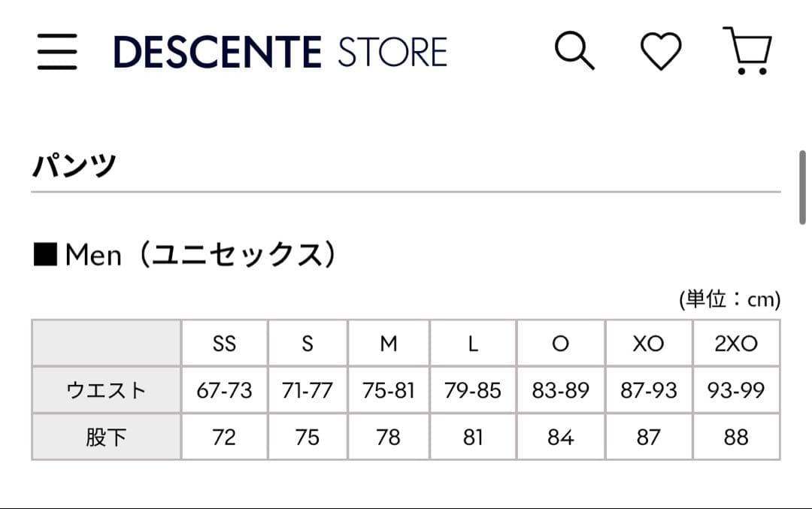Select the SS size column header

click(x=223, y=343)
